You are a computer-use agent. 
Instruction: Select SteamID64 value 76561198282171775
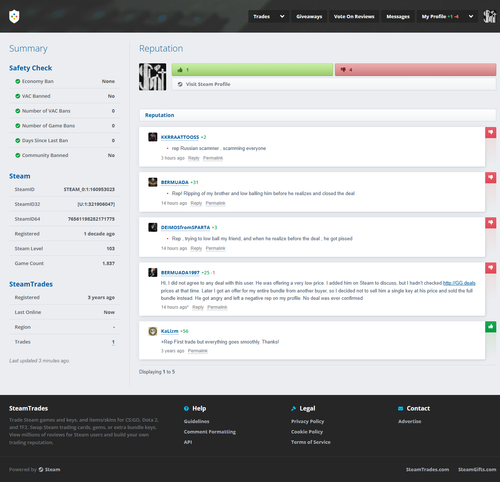pyautogui.click(x=91, y=219)
